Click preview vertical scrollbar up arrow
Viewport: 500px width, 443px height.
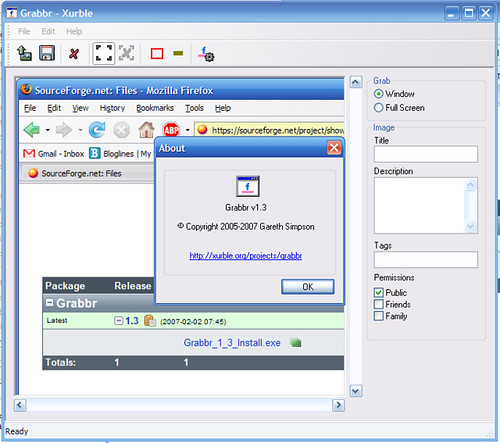pyautogui.click(x=356, y=82)
